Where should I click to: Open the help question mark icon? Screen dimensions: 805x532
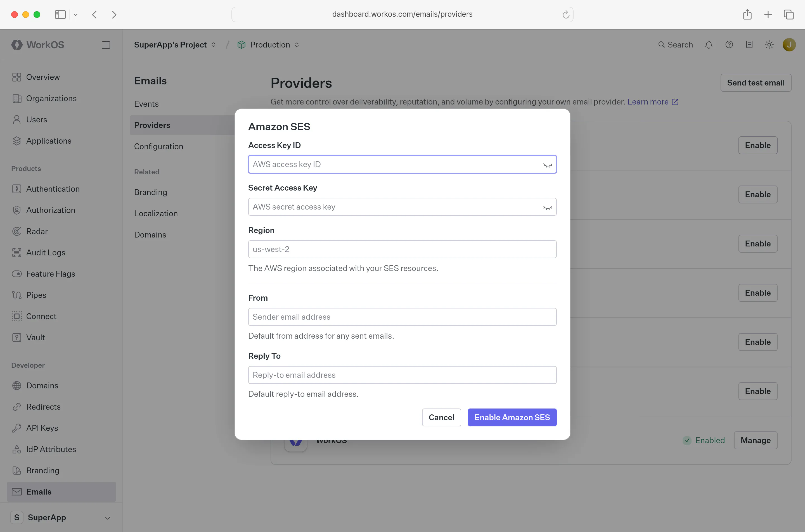729,45
